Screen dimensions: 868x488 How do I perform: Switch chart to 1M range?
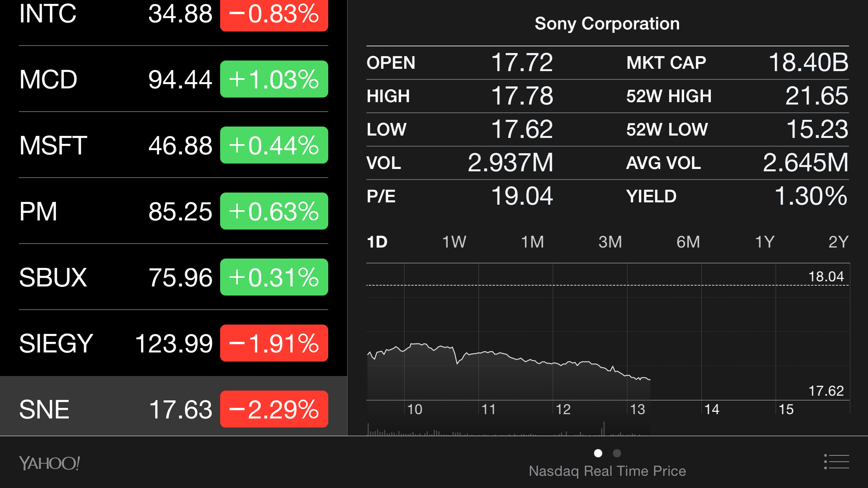click(532, 242)
